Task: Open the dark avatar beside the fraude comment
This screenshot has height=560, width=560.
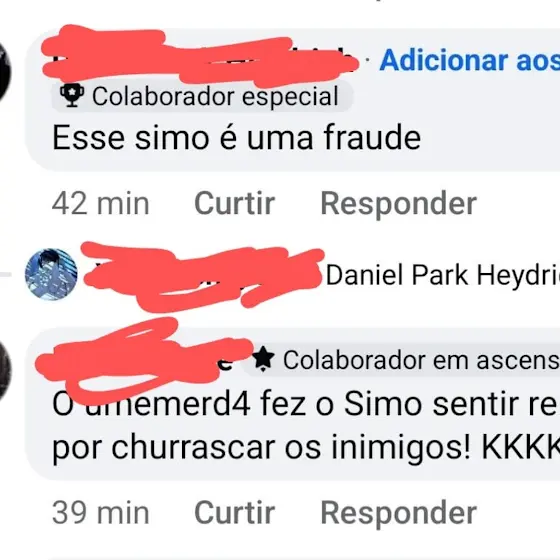Action: pos(4,72)
